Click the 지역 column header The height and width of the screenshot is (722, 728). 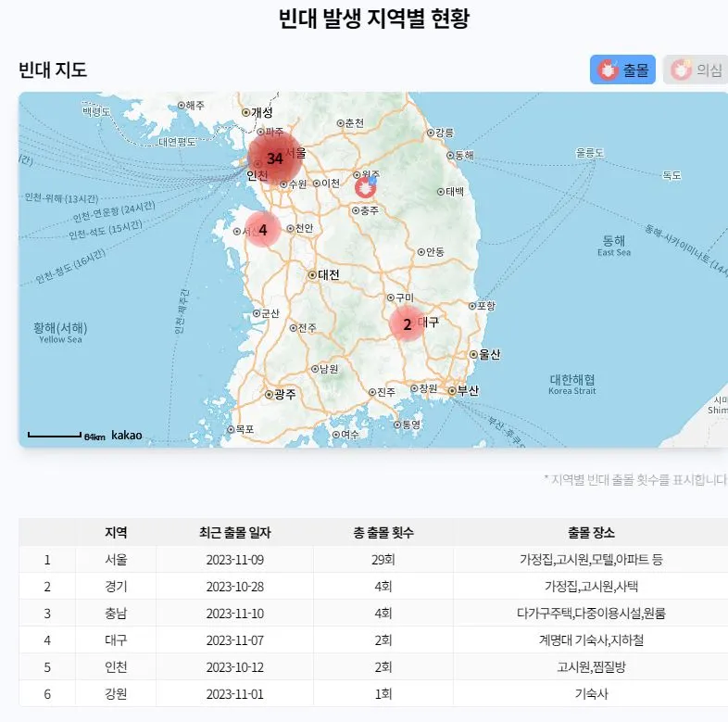tap(116, 532)
